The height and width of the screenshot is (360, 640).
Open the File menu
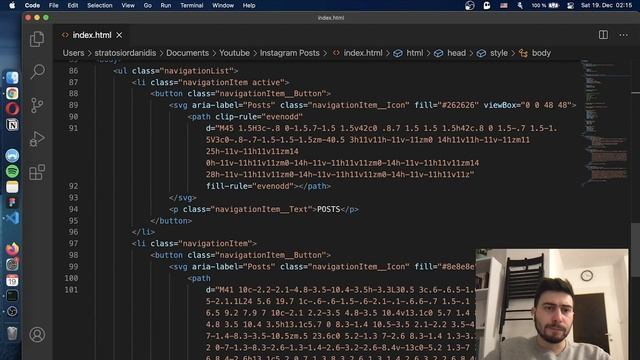pos(53,5)
